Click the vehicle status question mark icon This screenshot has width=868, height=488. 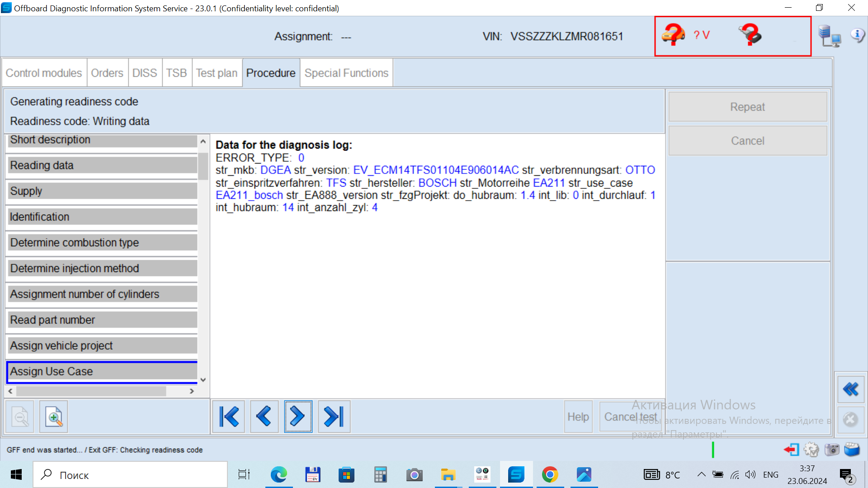[x=673, y=35]
